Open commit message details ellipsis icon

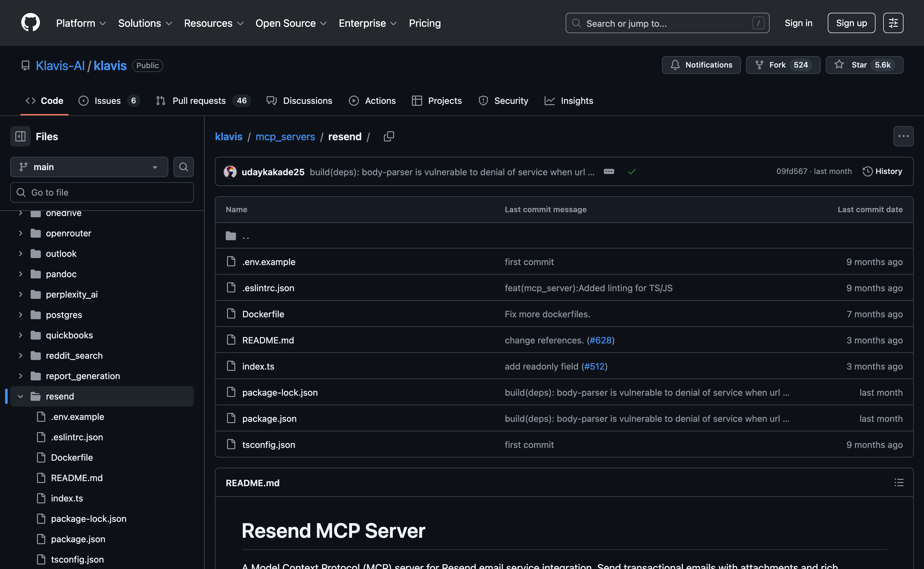(608, 172)
